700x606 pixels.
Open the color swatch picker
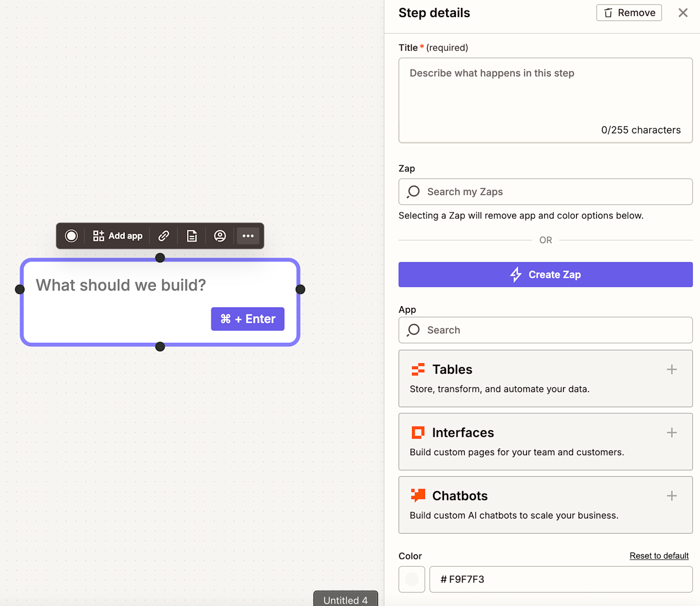(x=412, y=580)
